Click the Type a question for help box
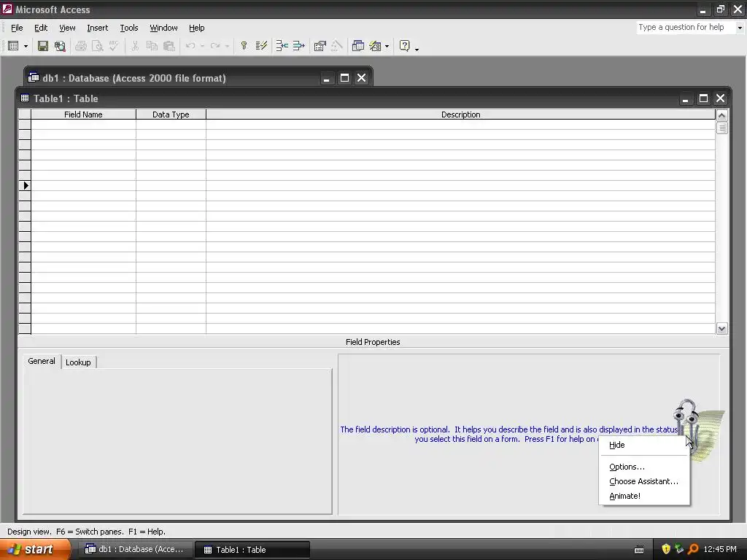 686,27
